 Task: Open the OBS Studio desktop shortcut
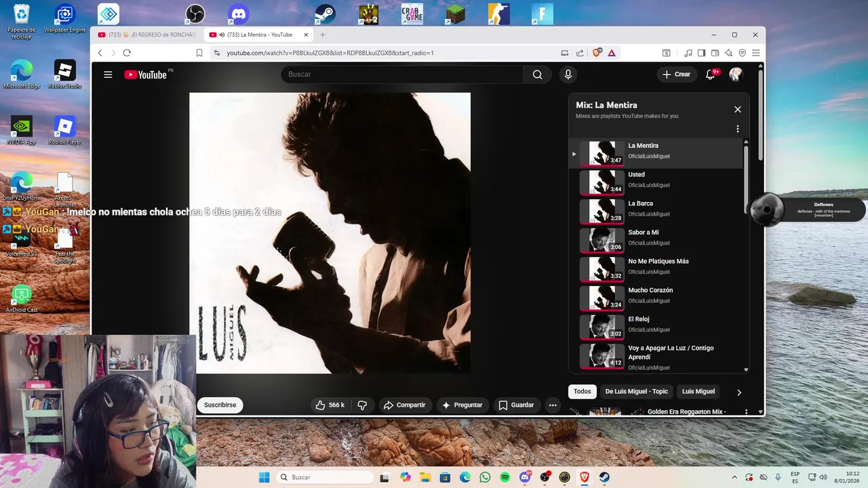coord(195,14)
